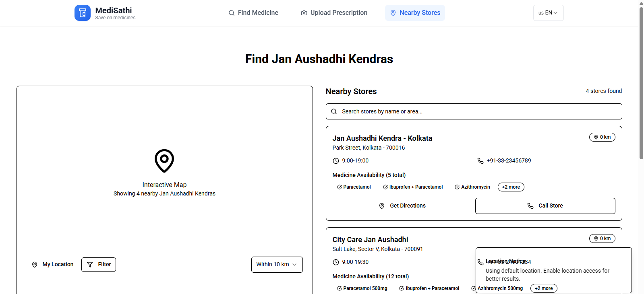Image resolution: width=644 pixels, height=294 pixels.
Task: Click the pin icon beside Get Directions
Action: tap(382, 206)
